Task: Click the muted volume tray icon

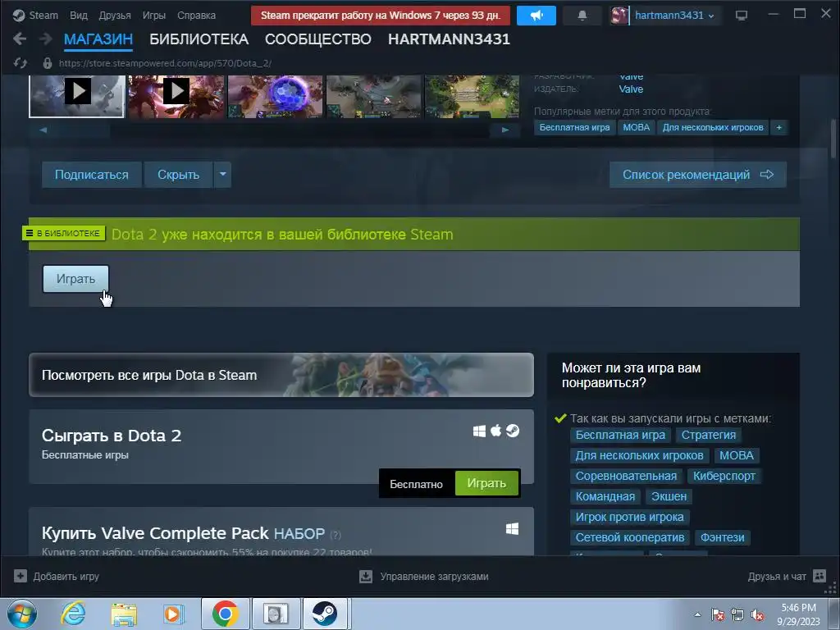Action: pyautogui.click(x=757, y=615)
